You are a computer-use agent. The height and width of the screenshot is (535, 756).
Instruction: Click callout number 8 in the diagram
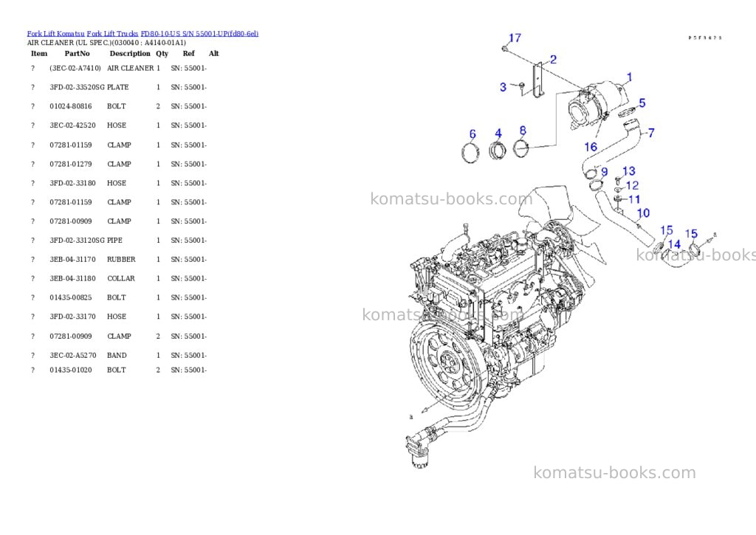[523, 130]
